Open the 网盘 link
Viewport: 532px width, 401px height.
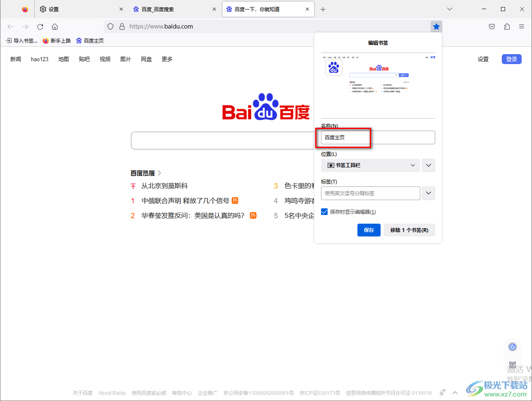pos(146,59)
